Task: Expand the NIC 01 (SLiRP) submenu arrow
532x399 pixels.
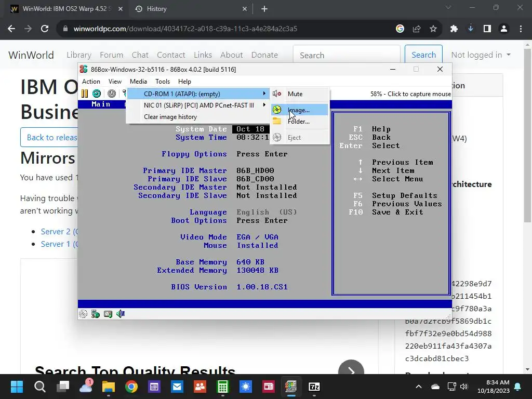Action: click(264, 105)
